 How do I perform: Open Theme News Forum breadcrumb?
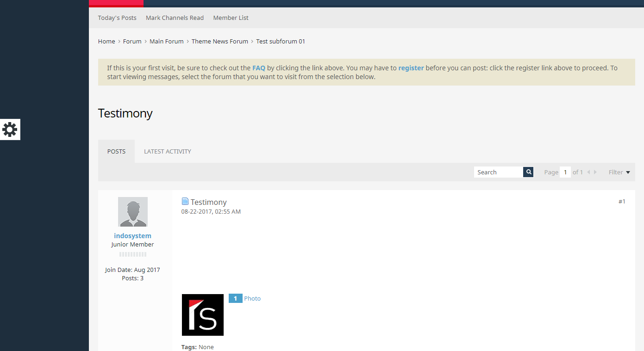(x=220, y=41)
